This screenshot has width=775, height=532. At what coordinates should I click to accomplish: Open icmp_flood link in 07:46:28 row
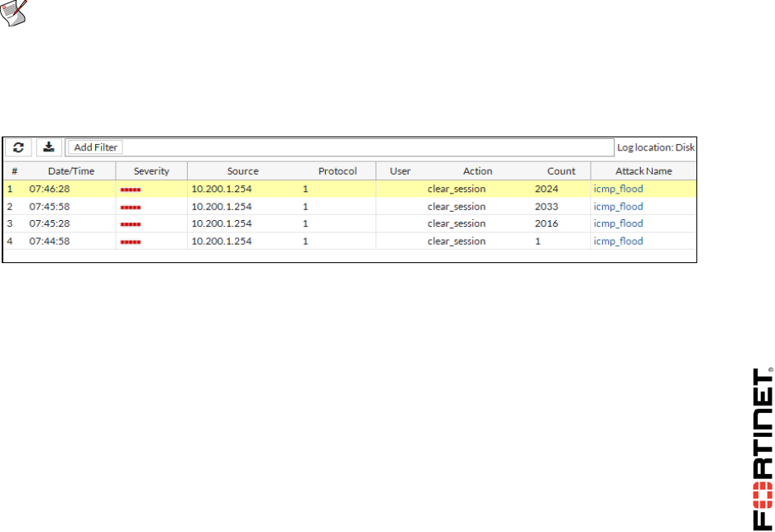click(x=619, y=189)
